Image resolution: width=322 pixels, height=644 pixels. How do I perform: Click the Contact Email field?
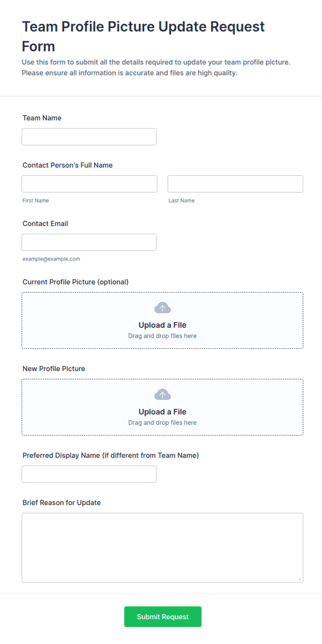(89, 242)
